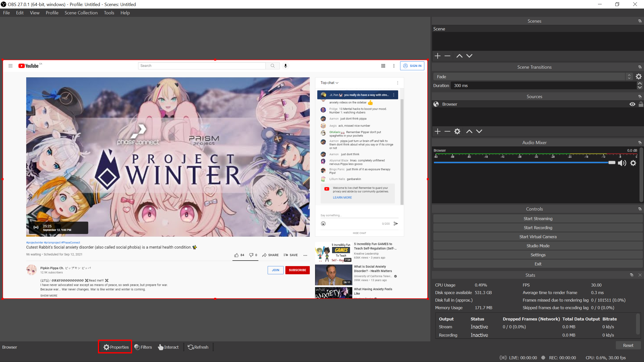Open Settings from Controls panel
This screenshot has width=644, height=362.
point(538,255)
